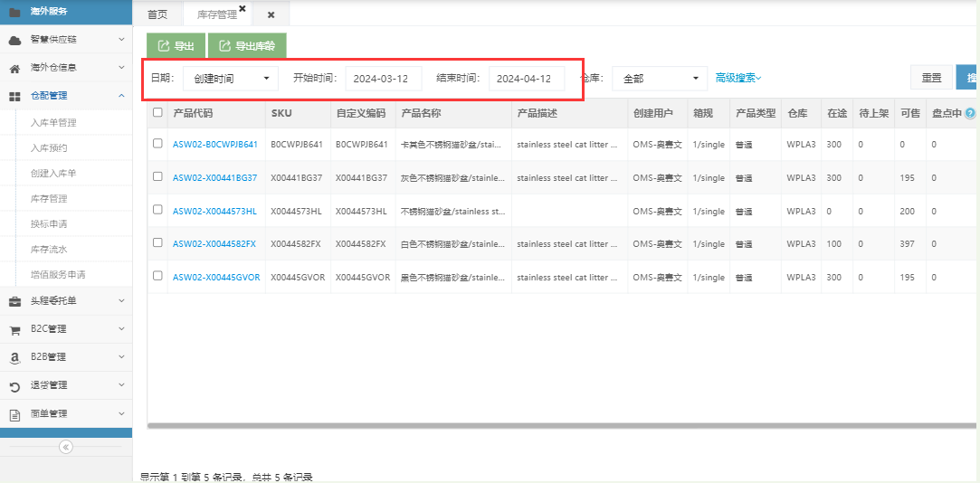Click the 可售 column header
Image resolution: width=980 pixels, height=483 pixels.
pos(909,113)
